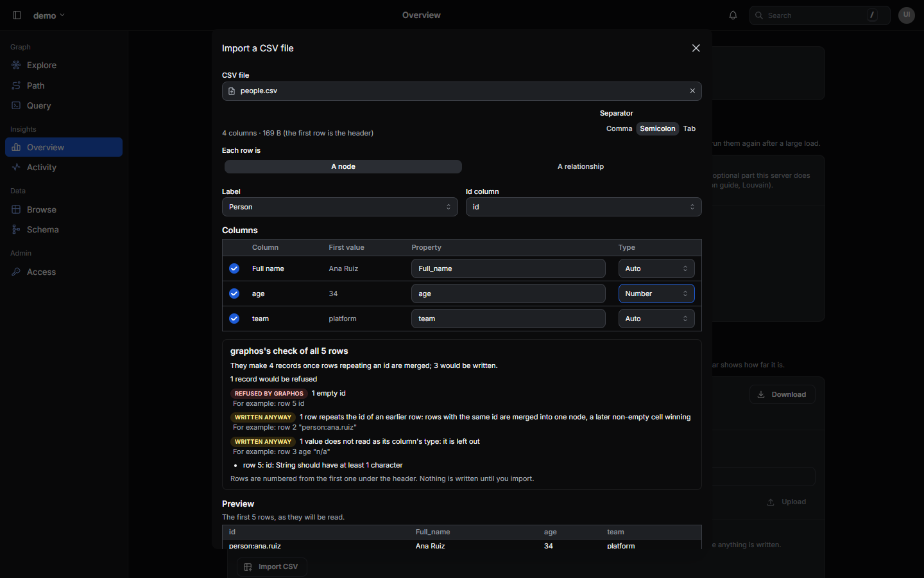The image size is (924, 578).
Task: Open the Query page
Action: tap(64, 105)
